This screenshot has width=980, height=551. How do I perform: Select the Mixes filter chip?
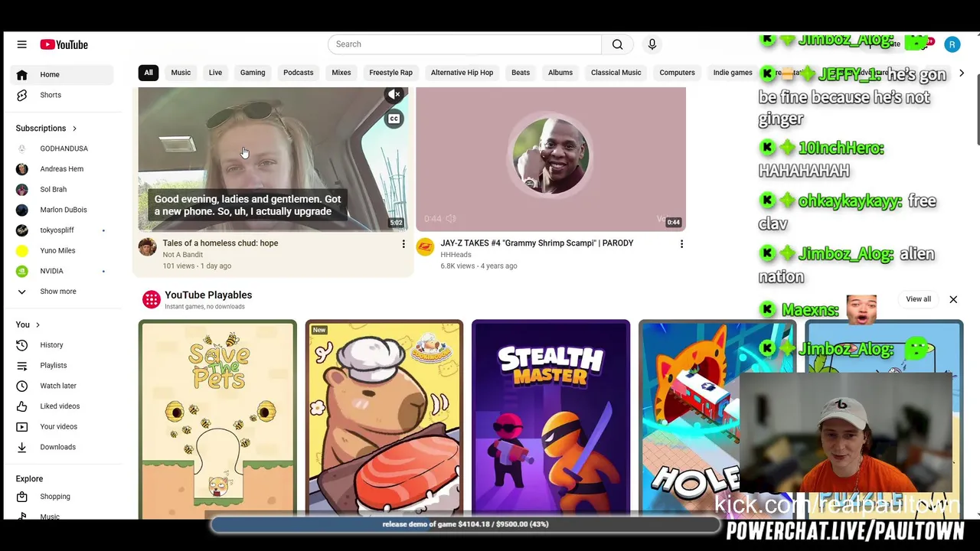point(341,73)
